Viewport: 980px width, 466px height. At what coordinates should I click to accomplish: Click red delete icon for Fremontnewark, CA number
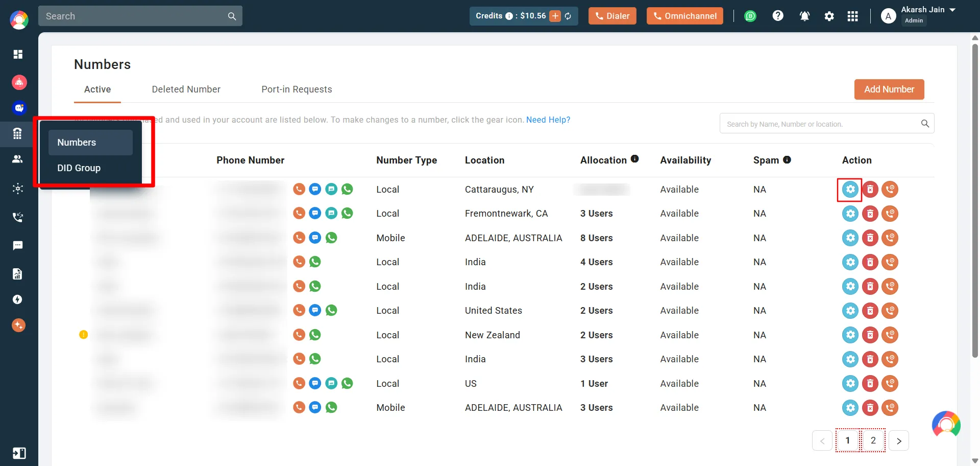[x=870, y=214]
